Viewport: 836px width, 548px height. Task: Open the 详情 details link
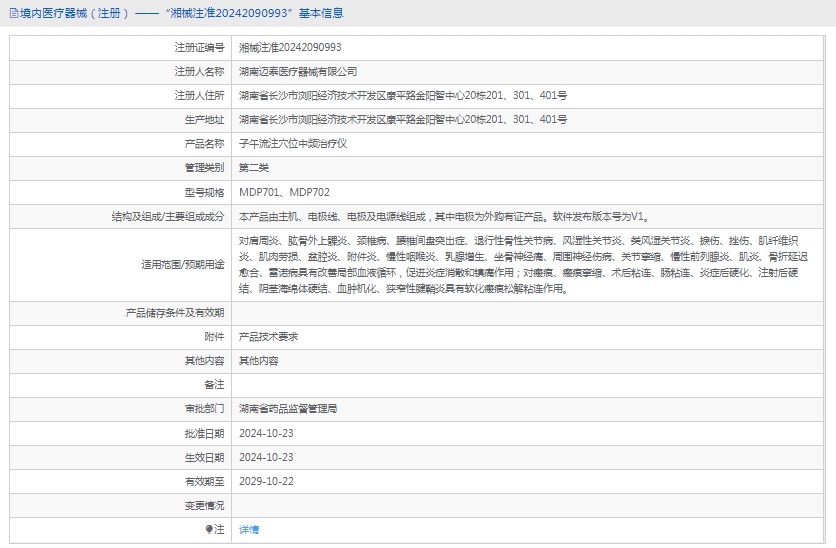pos(249,529)
